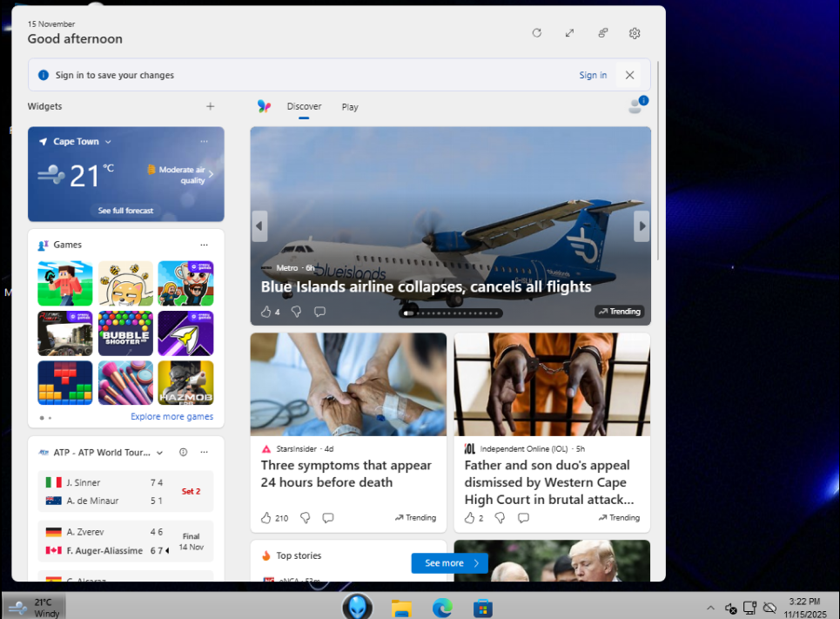Go to next carousel story
The image size is (840, 619).
(x=642, y=226)
